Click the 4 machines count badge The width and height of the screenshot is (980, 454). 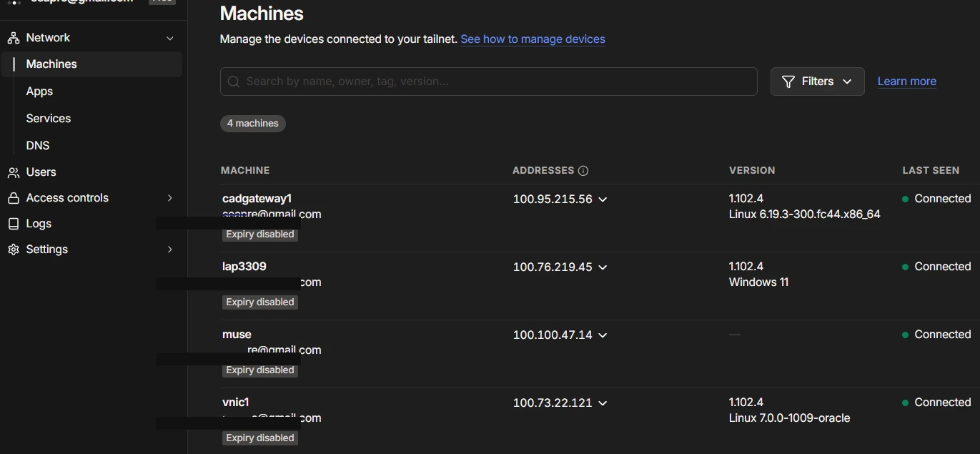point(253,124)
